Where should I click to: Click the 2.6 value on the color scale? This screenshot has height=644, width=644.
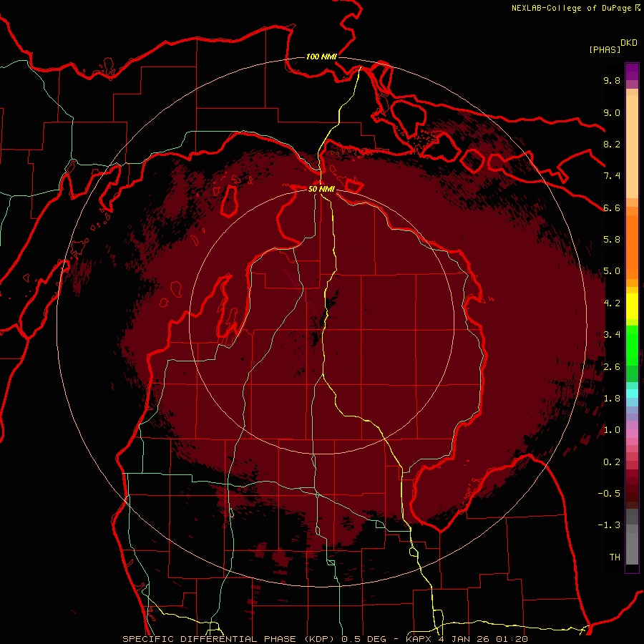point(612,367)
